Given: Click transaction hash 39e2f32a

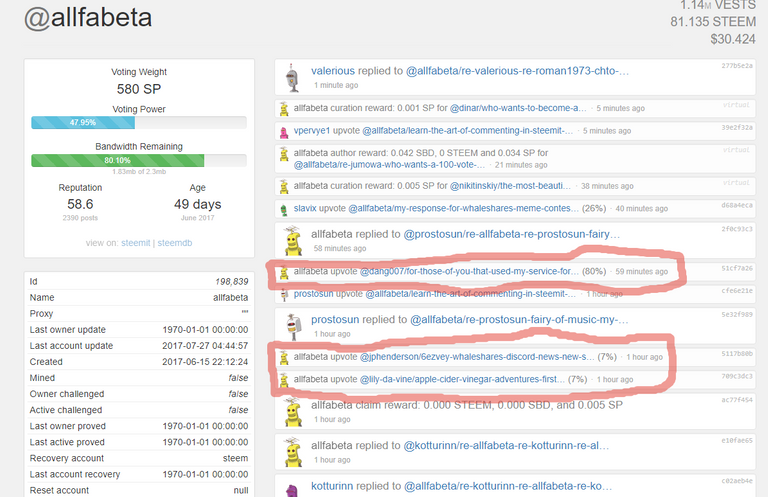Looking at the screenshot, I should click(x=737, y=127).
